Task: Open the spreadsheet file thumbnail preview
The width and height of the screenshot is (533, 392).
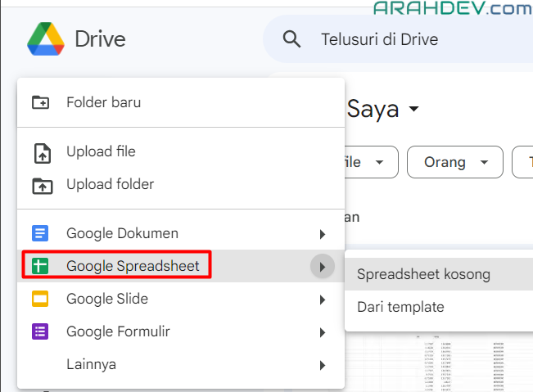Action: (x=442, y=360)
